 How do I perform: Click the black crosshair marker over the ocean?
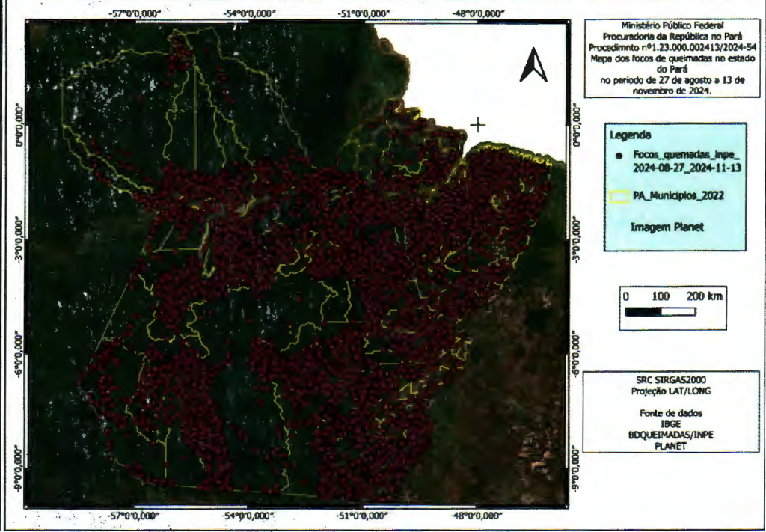pos(478,125)
